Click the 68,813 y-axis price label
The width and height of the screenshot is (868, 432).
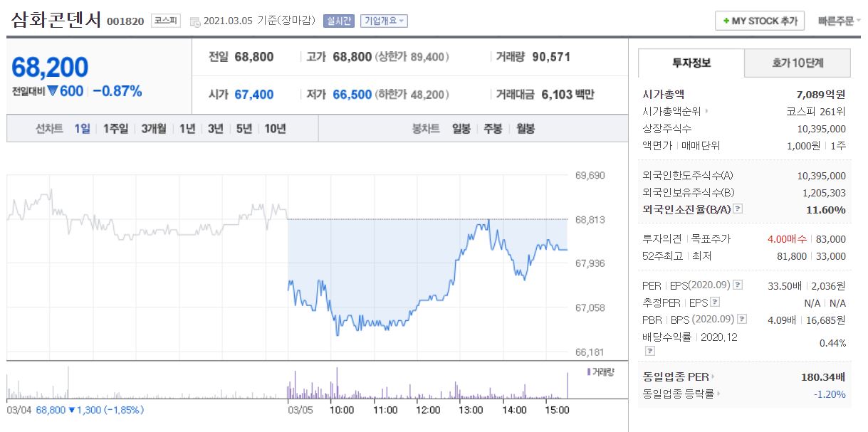coord(590,220)
